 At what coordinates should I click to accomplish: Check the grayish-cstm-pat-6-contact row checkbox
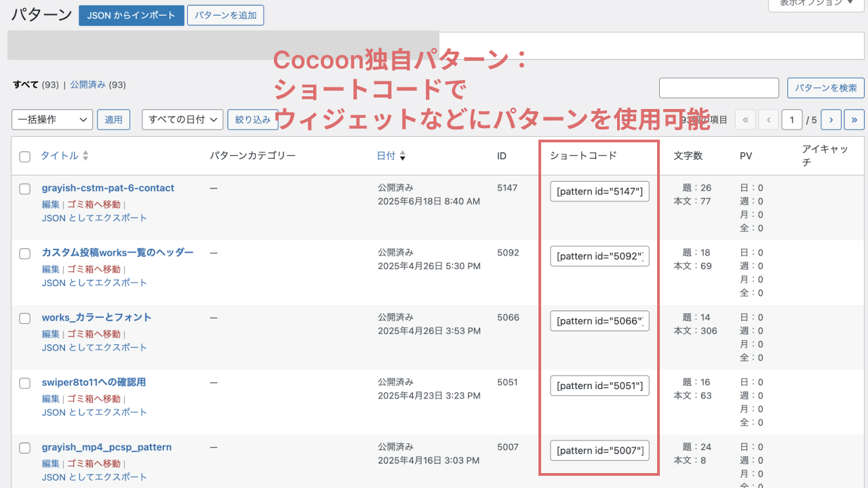25,189
